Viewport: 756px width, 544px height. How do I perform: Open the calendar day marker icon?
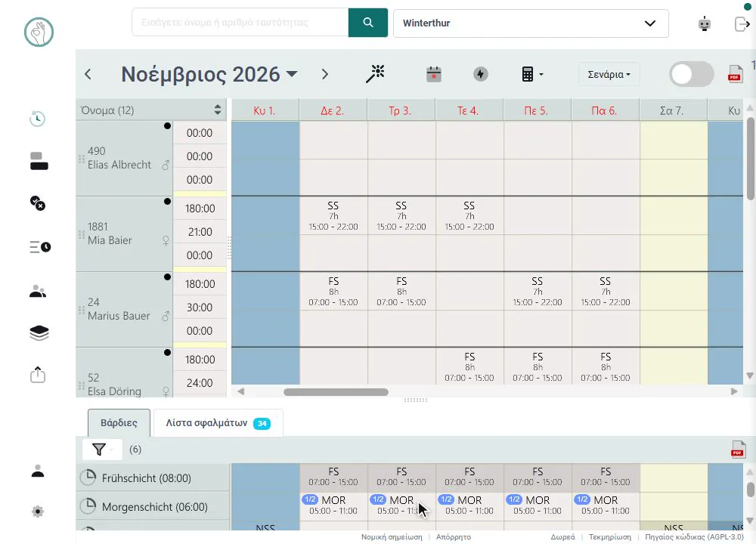pyautogui.click(x=434, y=74)
